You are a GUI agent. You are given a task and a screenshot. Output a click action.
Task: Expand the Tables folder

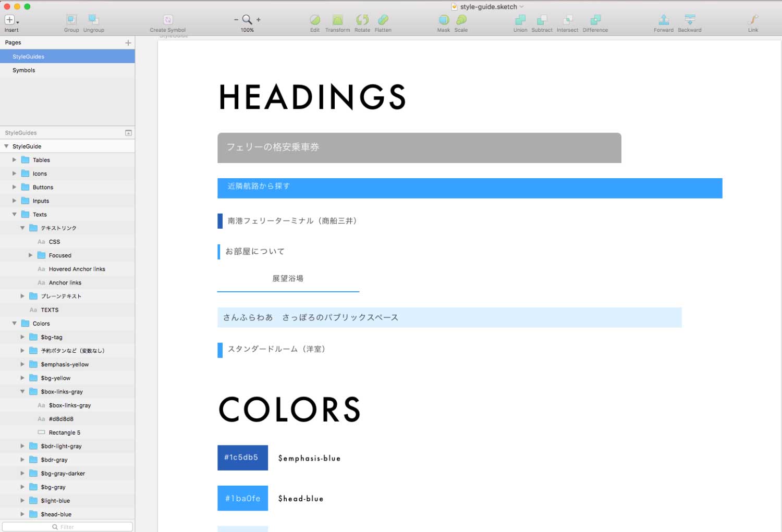(15, 160)
